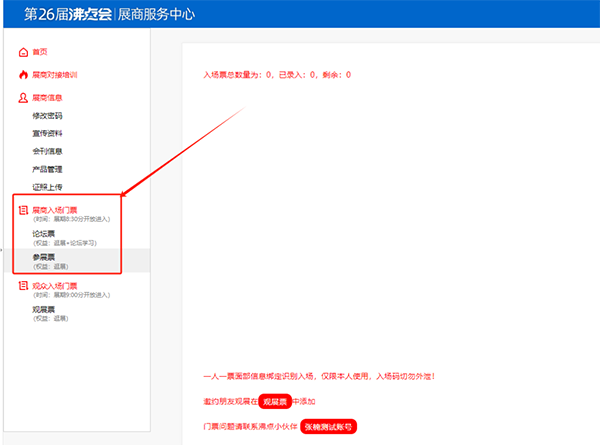Screen dimensions: 600x445
Task: Select the 参展票 ticket entry
Action: (x=43, y=258)
